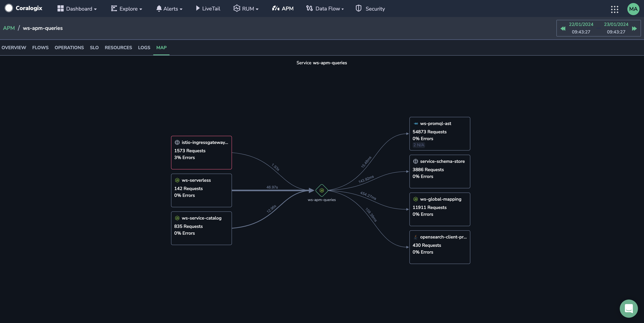The image size is (644, 323).
Task: Click the 3886 Requests text
Action: [x=428, y=170]
